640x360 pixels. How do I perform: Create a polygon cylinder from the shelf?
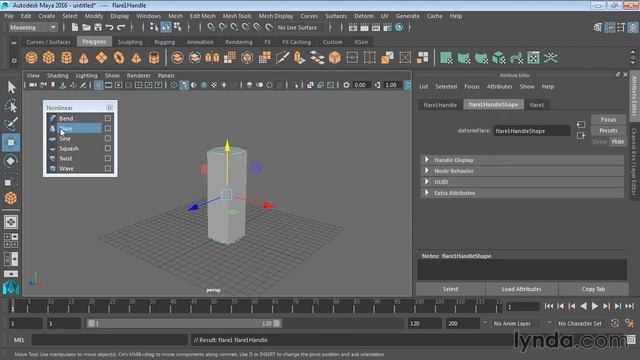click(66, 58)
